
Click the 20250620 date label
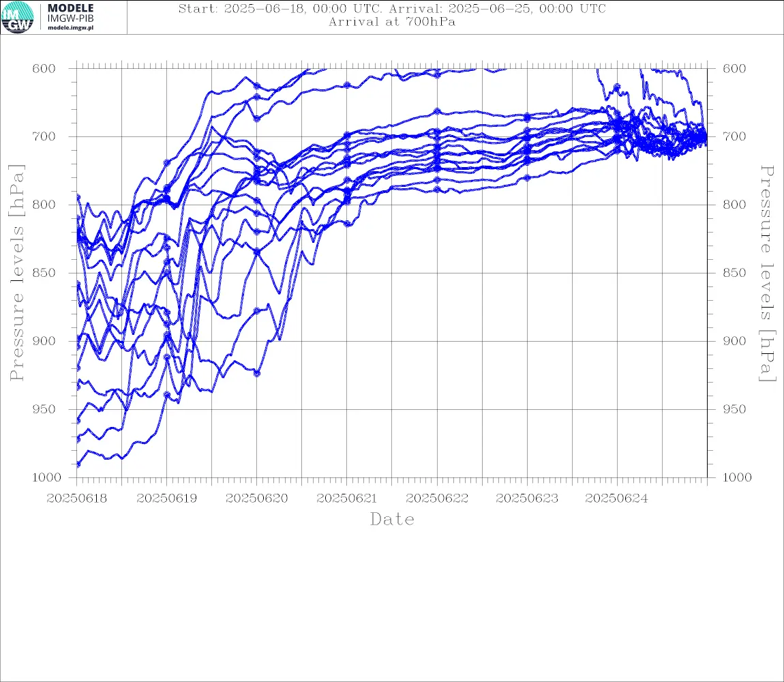point(256,499)
